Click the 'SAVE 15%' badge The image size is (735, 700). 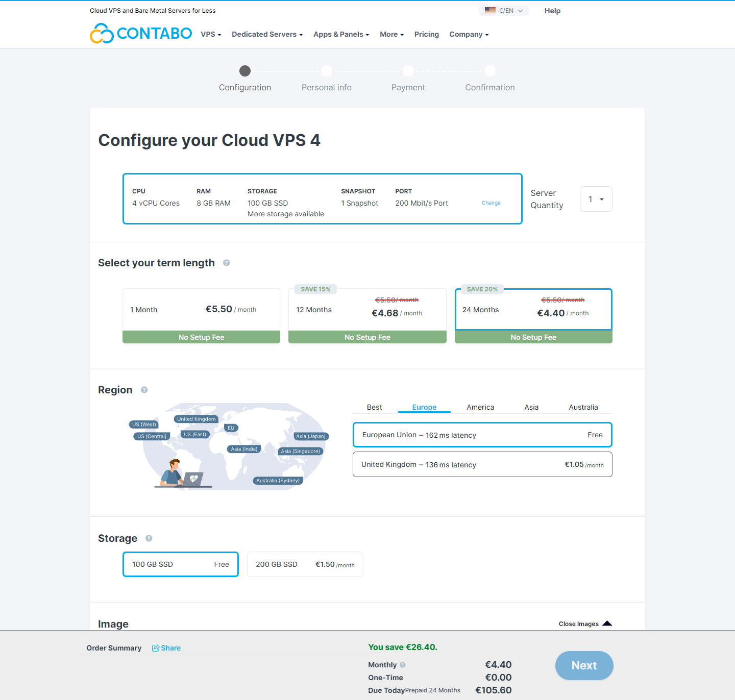(315, 289)
